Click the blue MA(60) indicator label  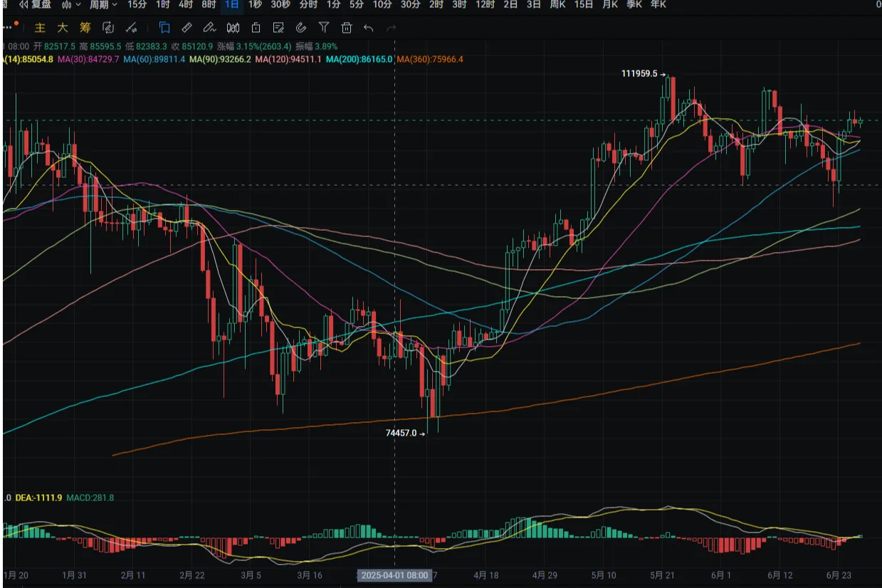[154, 59]
